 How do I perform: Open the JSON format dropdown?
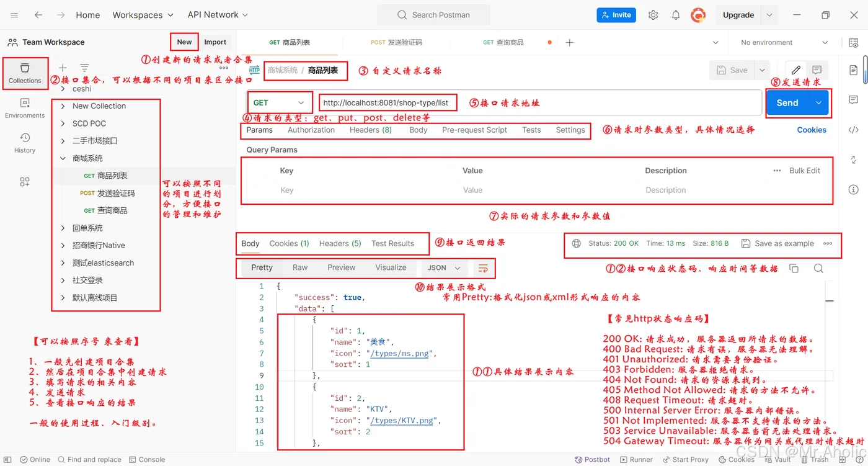click(444, 268)
